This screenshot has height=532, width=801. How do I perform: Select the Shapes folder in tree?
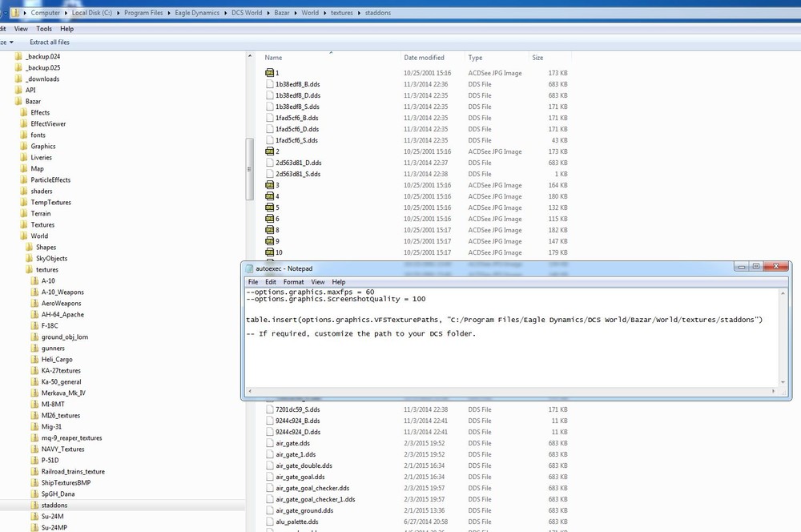pyautogui.click(x=46, y=247)
